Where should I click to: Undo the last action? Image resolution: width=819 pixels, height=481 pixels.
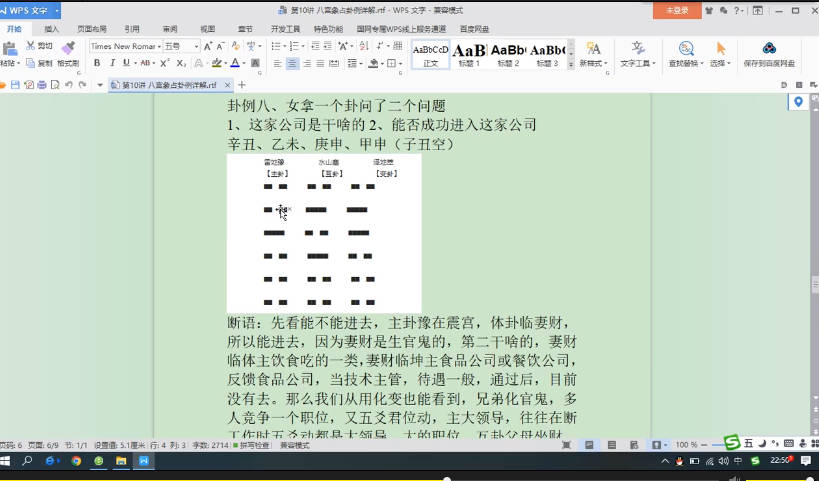(x=68, y=85)
